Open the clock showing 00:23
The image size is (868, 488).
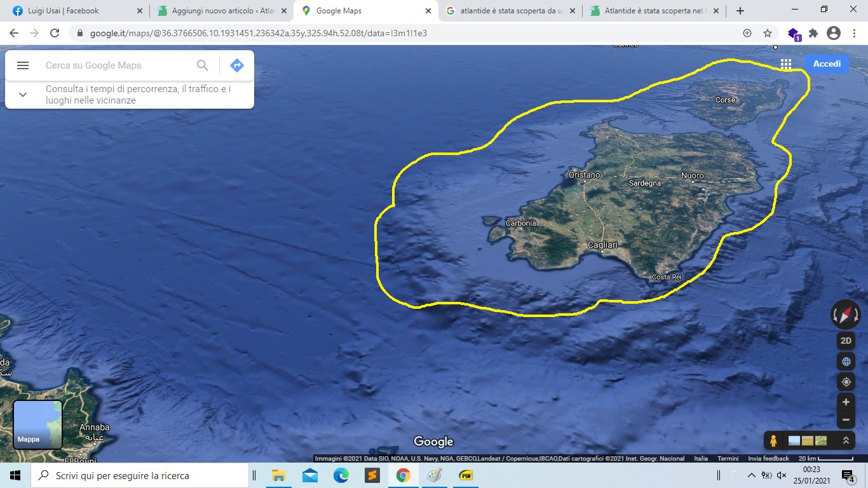pos(811,475)
